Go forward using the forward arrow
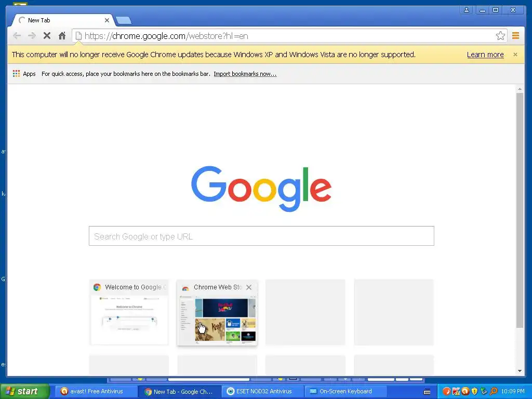Viewport: 532px width, 399px height. 32,36
